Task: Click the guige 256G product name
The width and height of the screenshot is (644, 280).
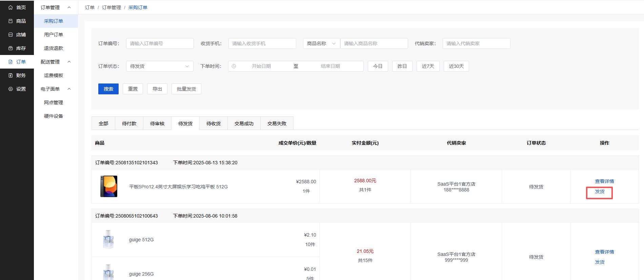Action: coord(141,274)
